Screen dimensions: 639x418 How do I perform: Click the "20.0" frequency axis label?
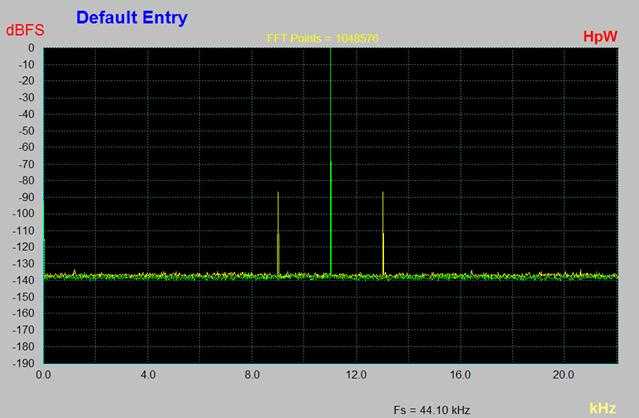coord(564,374)
